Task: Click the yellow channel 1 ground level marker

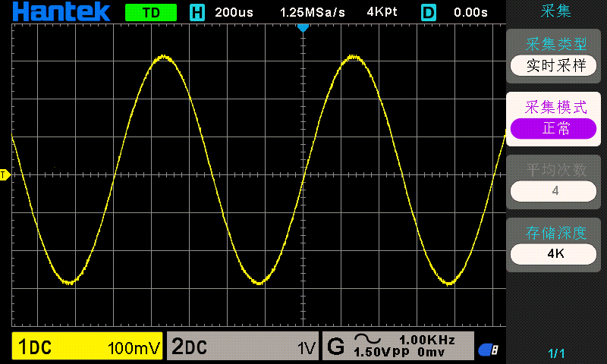Action: [x=4, y=175]
